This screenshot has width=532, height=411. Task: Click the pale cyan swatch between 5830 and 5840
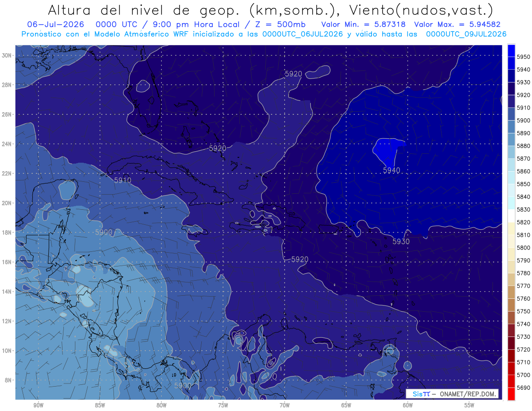click(x=511, y=203)
